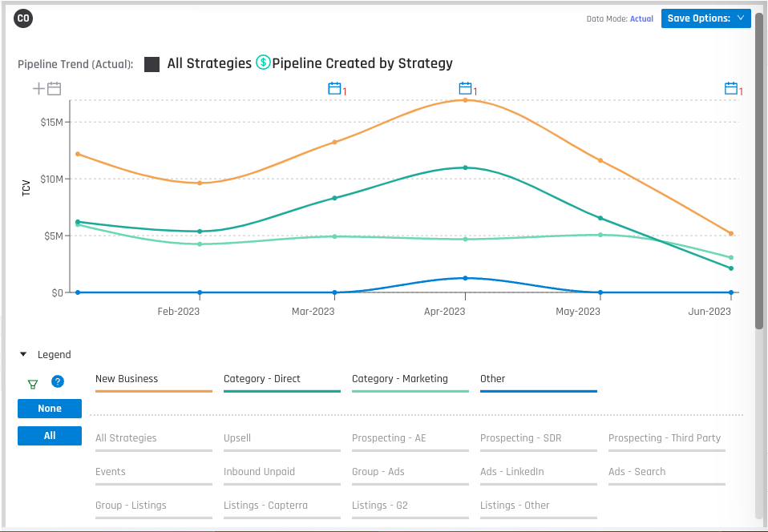Viewport: 768px width, 532px height.
Task: Click the vertical scrollbar thumb
Action: coord(759,171)
